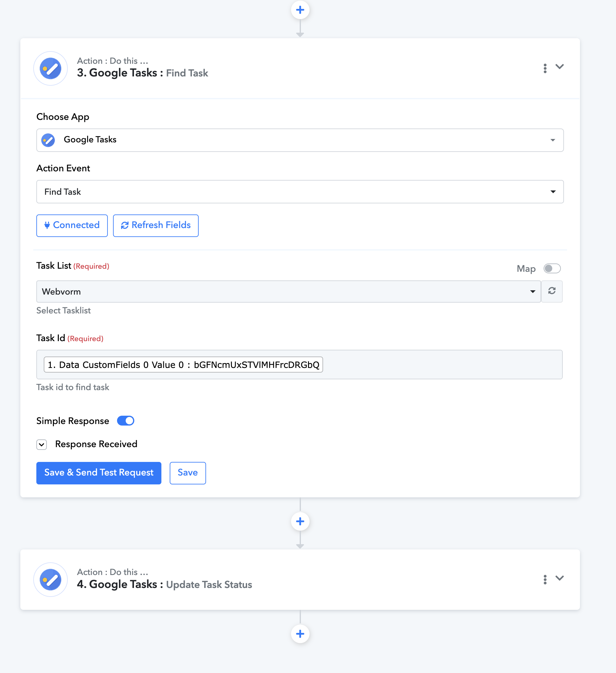This screenshot has height=673, width=616.
Task: Click the step 4 title Update Task Status
Action: coord(209,585)
